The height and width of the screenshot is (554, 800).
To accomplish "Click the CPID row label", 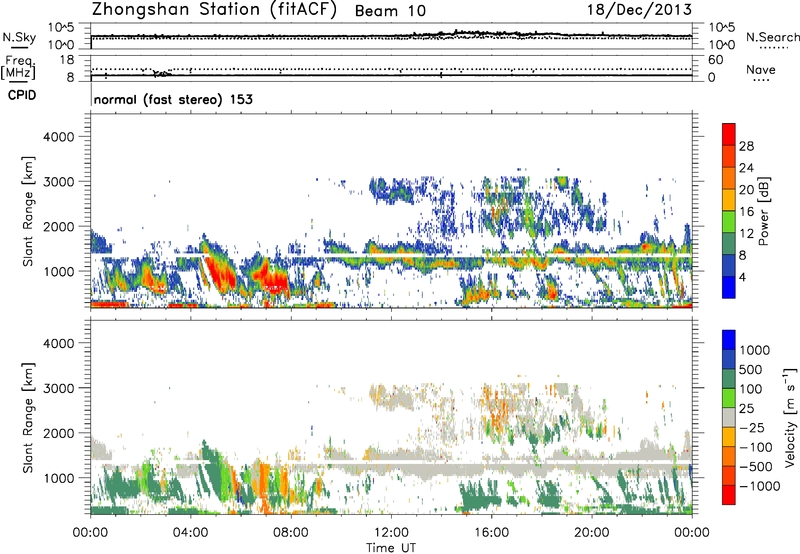I will (x=22, y=95).
